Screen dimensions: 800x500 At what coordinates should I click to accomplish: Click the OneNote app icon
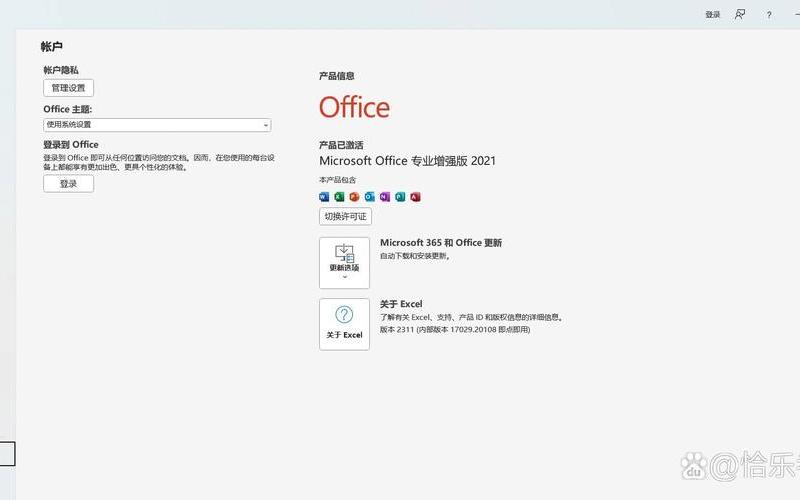pos(385,197)
